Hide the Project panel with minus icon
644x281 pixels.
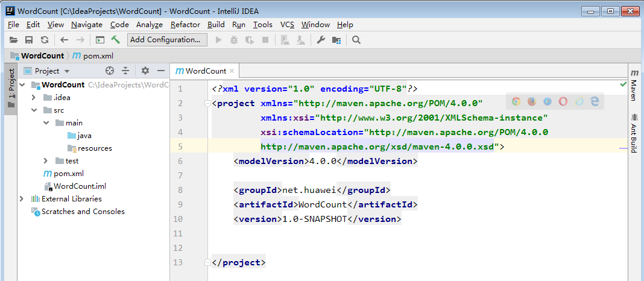click(x=160, y=71)
